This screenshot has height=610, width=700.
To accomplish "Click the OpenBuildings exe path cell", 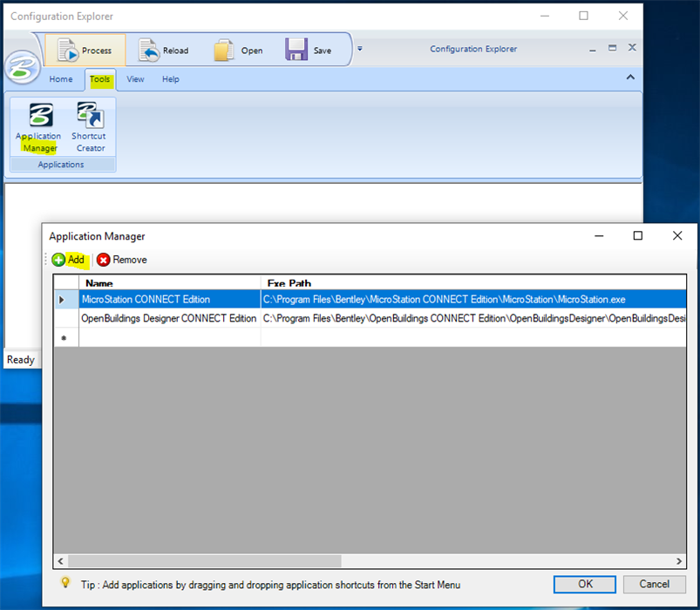I will coord(473,318).
